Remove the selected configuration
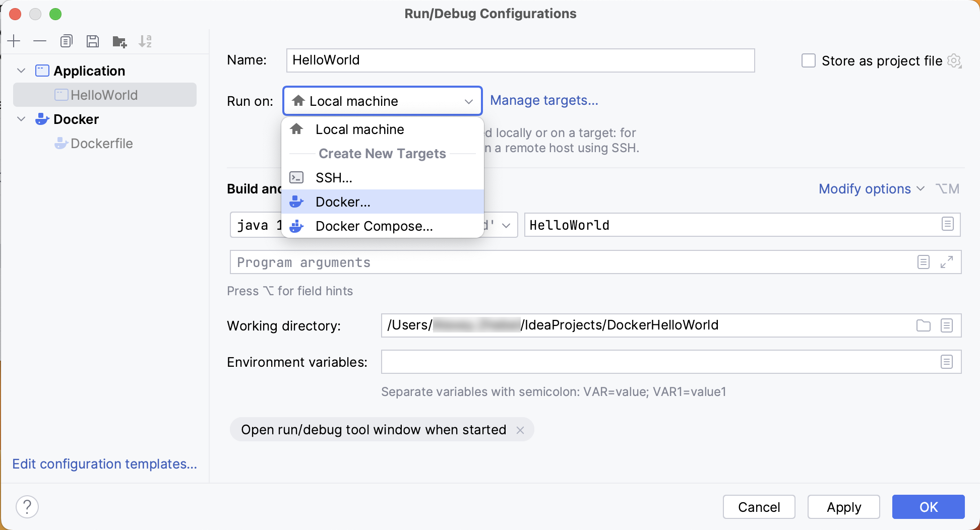 point(40,41)
